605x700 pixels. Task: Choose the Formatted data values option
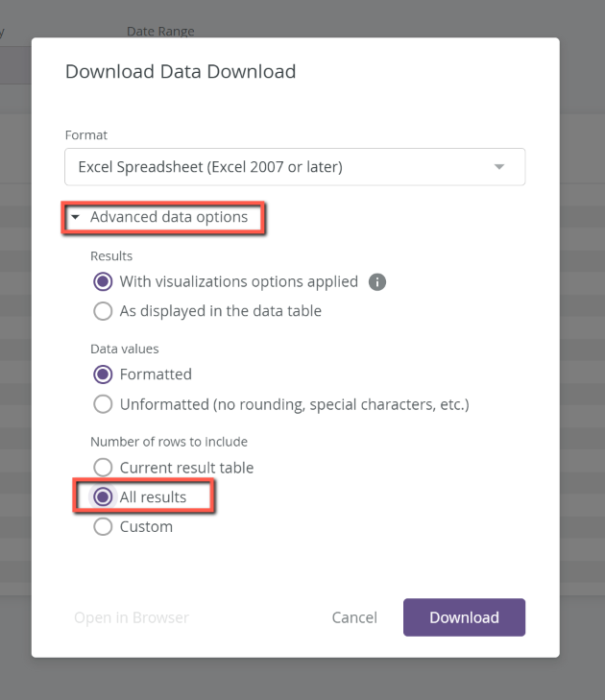point(103,374)
